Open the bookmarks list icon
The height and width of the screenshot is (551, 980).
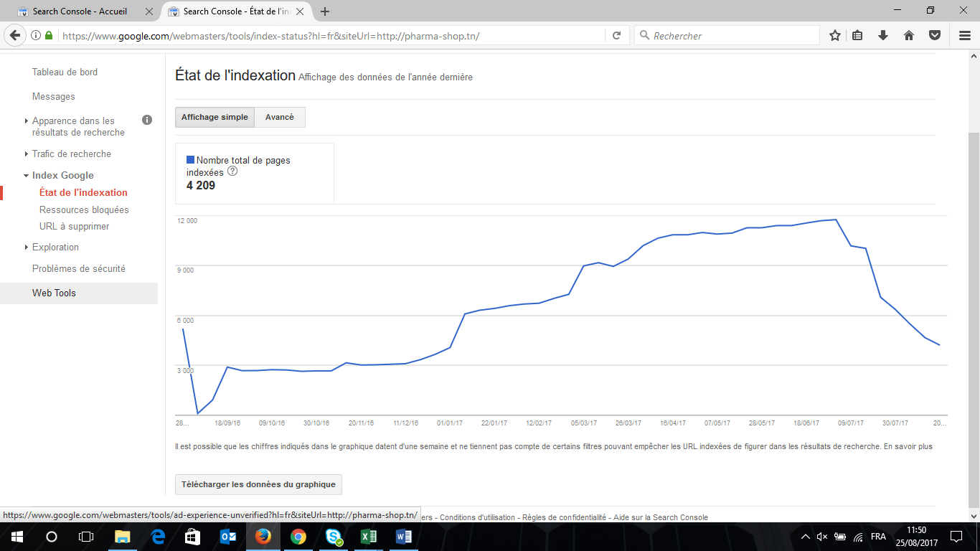pyautogui.click(x=857, y=35)
